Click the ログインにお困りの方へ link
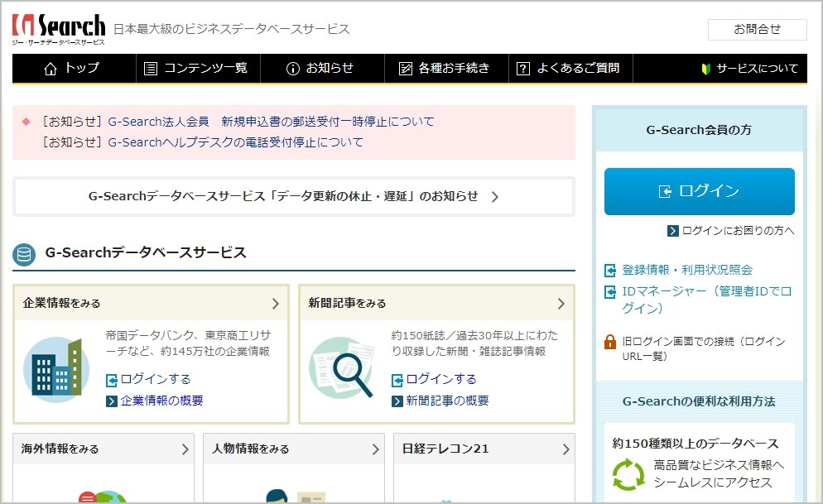Screen dimensions: 823x504 pyautogui.click(x=738, y=231)
